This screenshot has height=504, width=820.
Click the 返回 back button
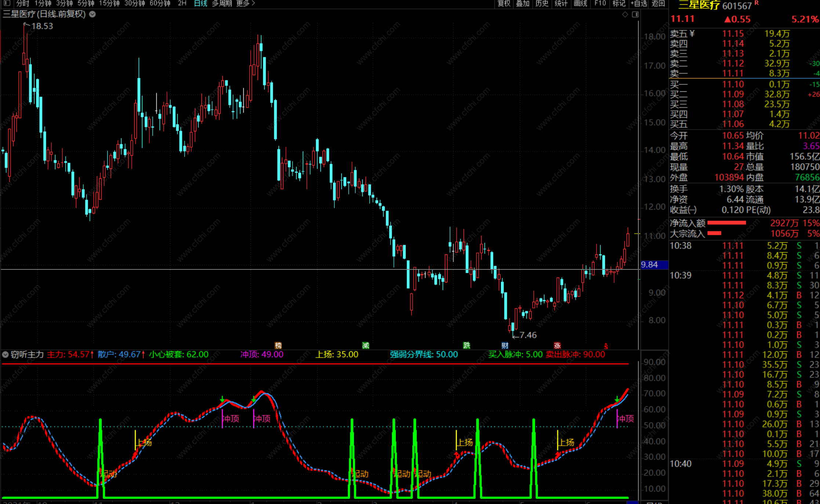[x=658, y=3]
